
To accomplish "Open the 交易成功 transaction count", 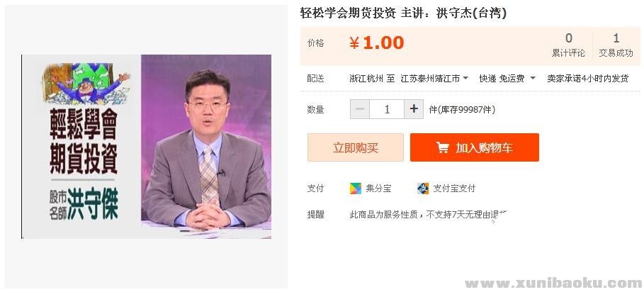I will pyautogui.click(x=616, y=45).
